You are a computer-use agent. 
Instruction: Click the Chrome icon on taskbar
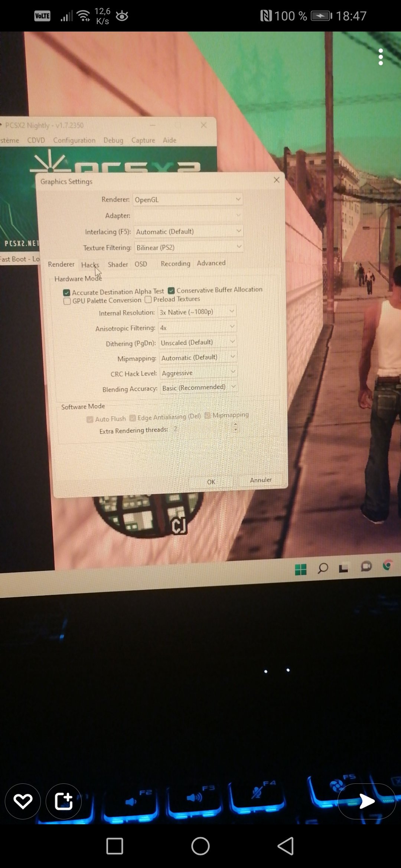[387, 565]
